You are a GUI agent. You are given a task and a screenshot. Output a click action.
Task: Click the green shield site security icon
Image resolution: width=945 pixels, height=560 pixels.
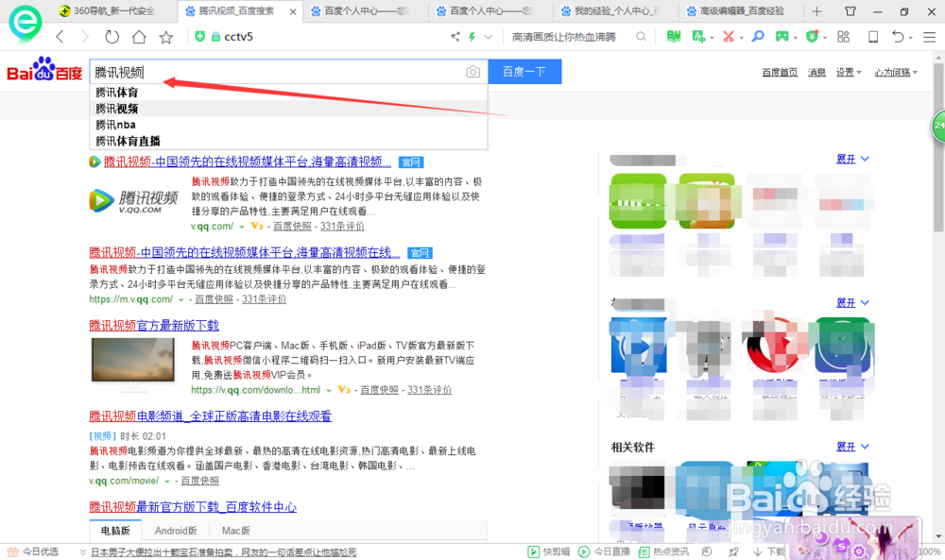200,37
